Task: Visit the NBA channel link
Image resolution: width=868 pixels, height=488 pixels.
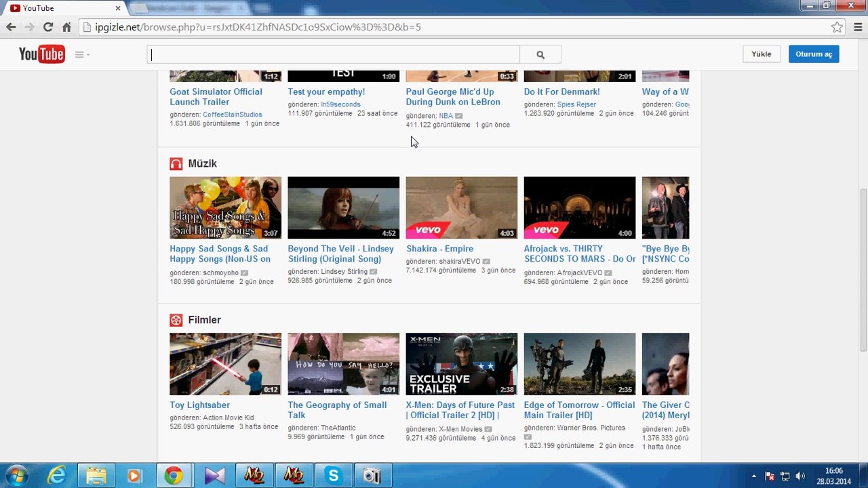Action: coord(446,116)
